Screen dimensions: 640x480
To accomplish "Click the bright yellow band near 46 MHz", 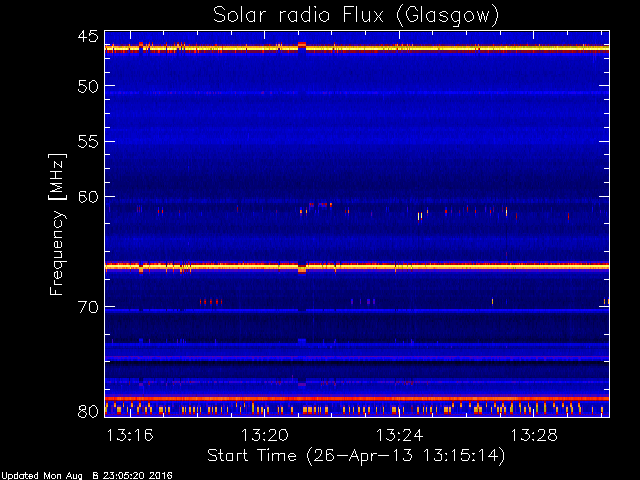I will coord(357,49).
